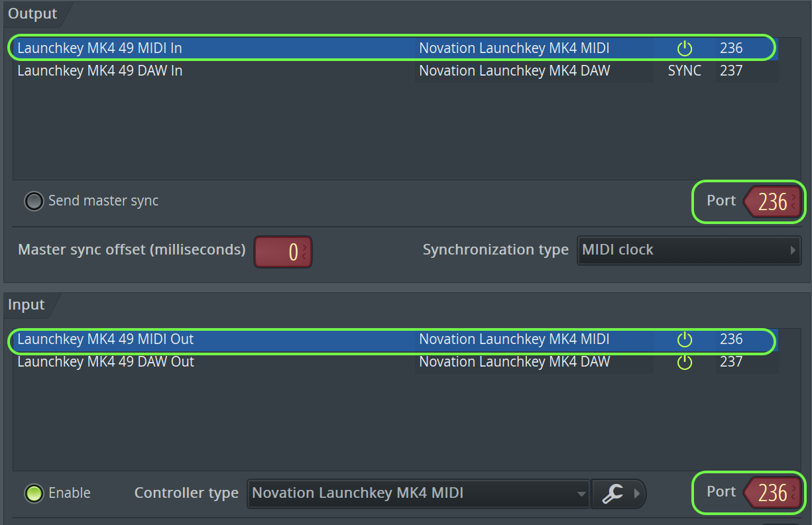The image size is (812, 525).
Task: Click port number 236 in Output list row
Action: pyautogui.click(x=731, y=48)
